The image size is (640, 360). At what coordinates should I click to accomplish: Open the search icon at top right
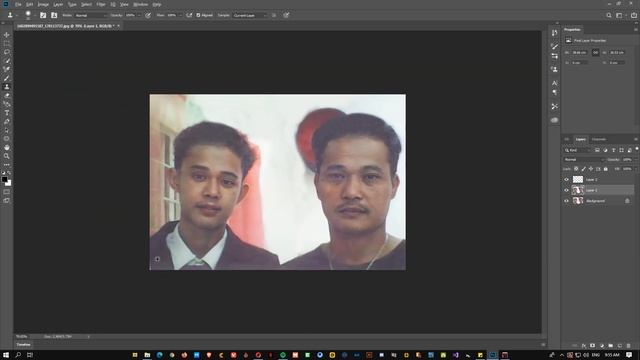[x=609, y=15]
